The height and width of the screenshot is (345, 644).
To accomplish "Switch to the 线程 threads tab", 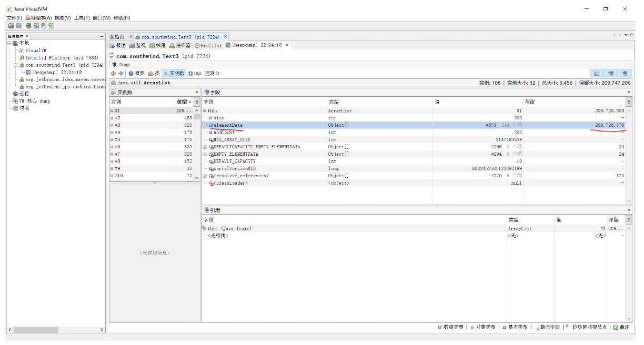I will tap(157, 46).
